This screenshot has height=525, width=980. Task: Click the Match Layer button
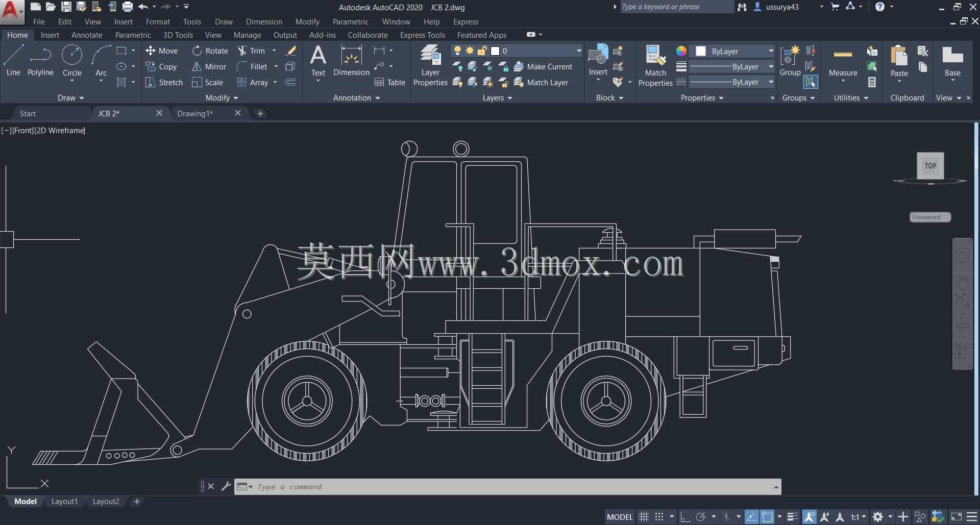[x=541, y=82]
